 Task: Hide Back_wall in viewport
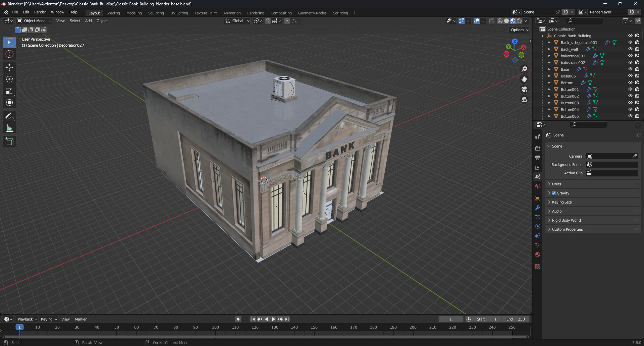tap(630, 49)
